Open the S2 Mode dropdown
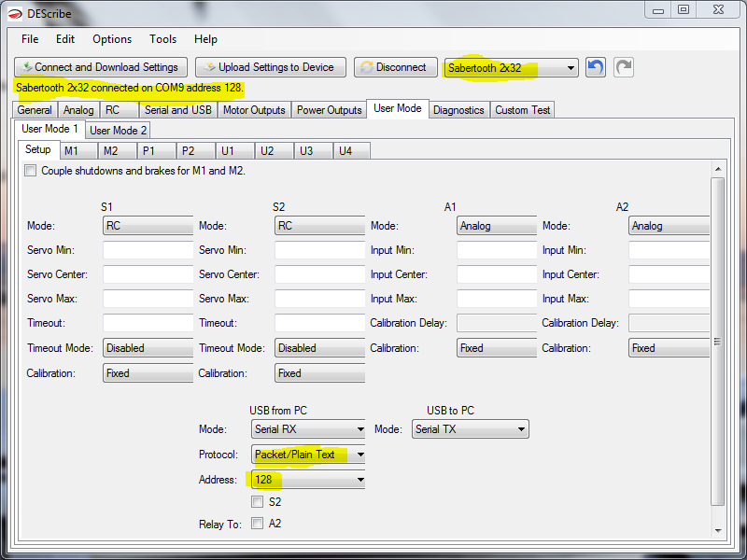 pos(320,226)
